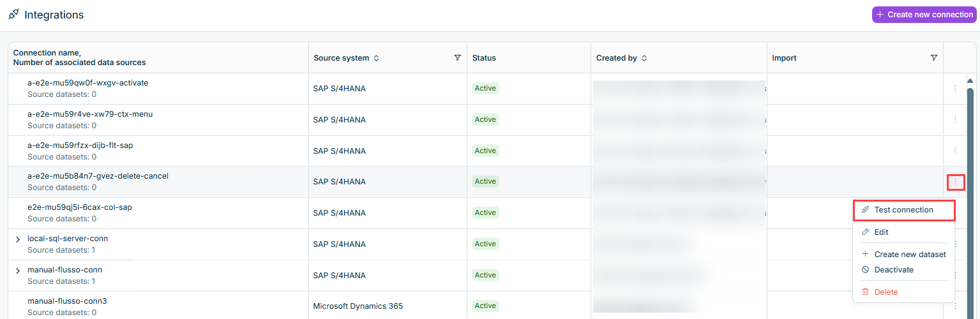Click Source datasets: 1 under local-sql-server-conn

click(61, 250)
